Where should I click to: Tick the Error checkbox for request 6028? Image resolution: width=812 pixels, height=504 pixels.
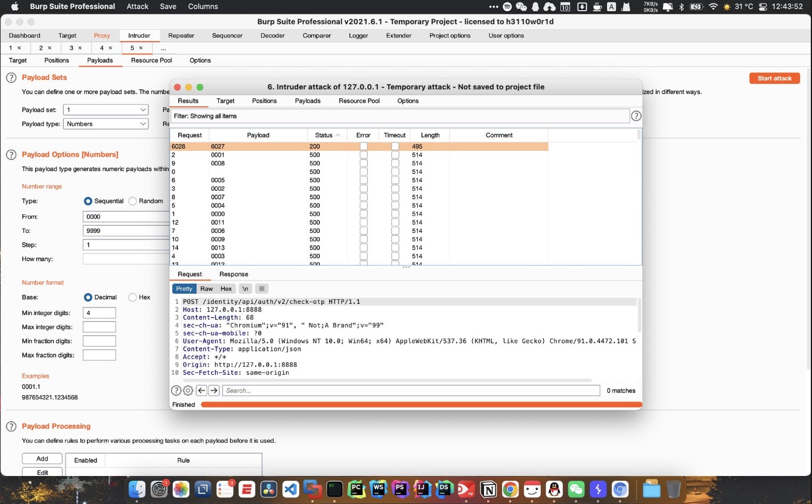click(x=364, y=147)
